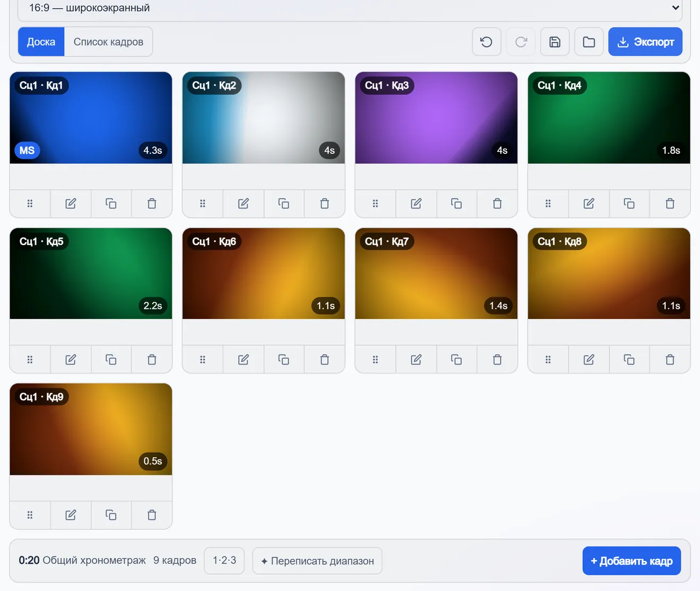
Task: Click the MS shot type badge
Action: click(27, 151)
